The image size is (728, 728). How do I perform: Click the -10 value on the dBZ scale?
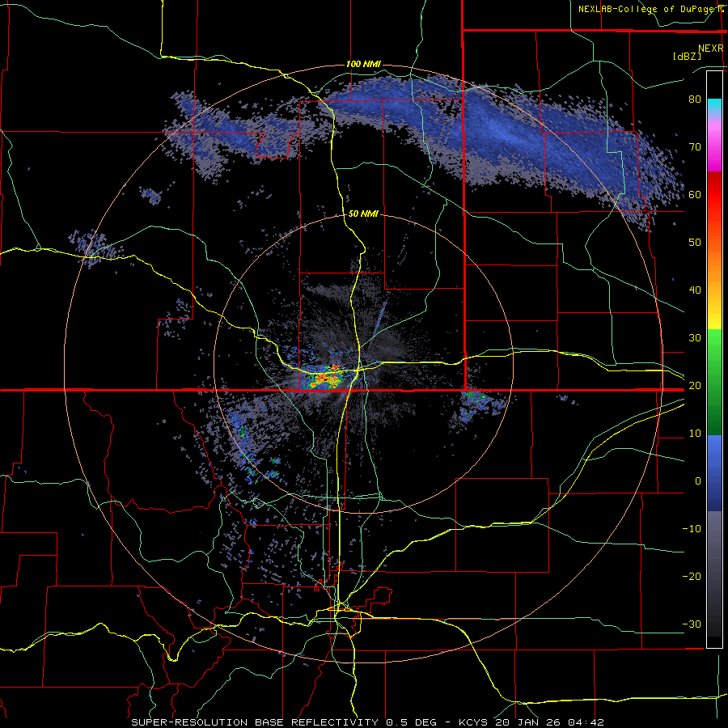click(692, 529)
